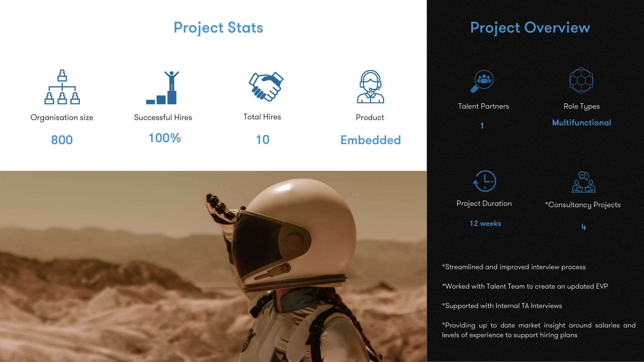The height and width of the screenshot is (362, 644).
Task: Click the Project Duration clock icon
Action: click(x=484, y=181)
